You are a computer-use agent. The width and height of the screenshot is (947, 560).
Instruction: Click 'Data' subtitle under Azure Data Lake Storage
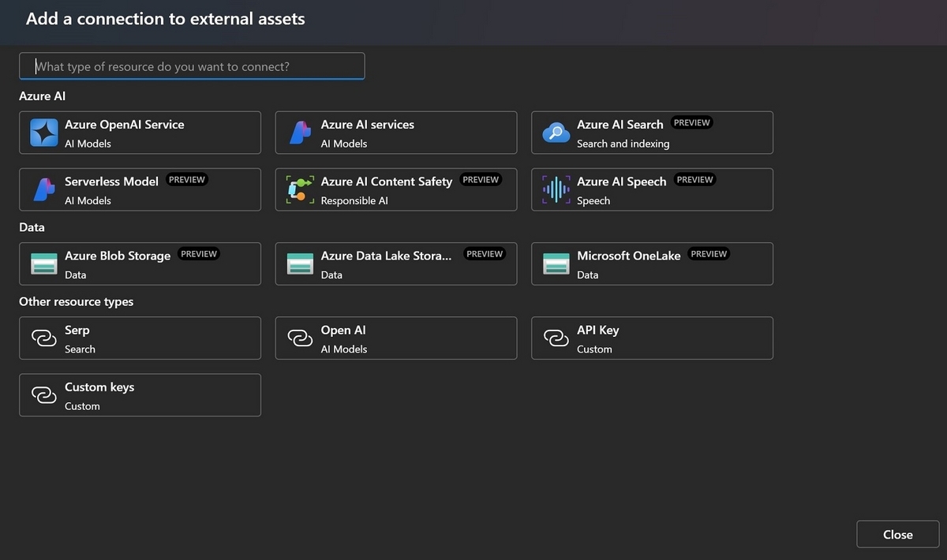[331, 274]
